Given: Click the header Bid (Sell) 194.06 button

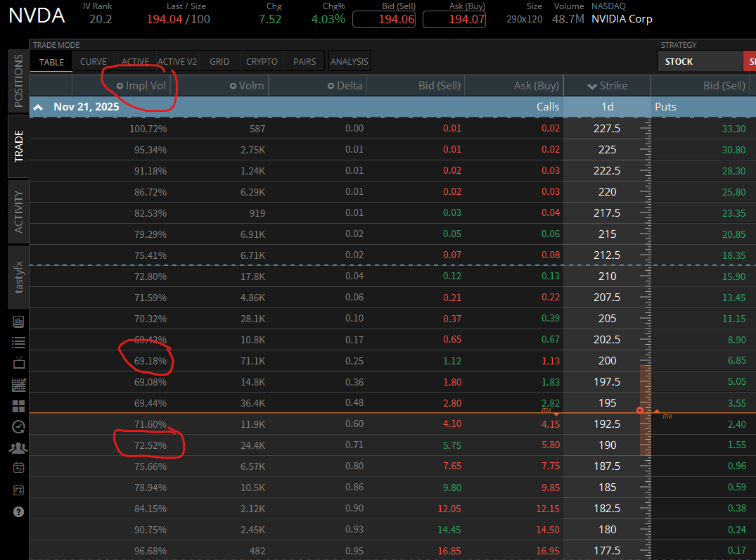Looking at the screenshot, I should coord(384,19).
